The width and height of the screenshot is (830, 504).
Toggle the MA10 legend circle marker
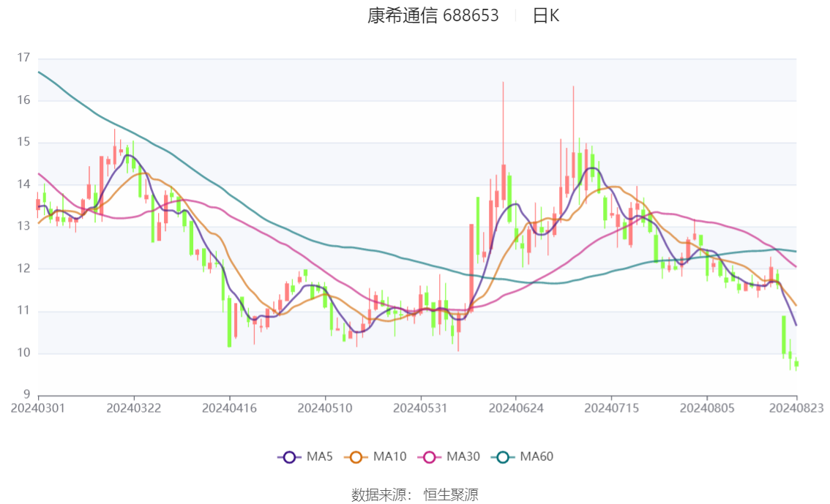coord(356,457)
